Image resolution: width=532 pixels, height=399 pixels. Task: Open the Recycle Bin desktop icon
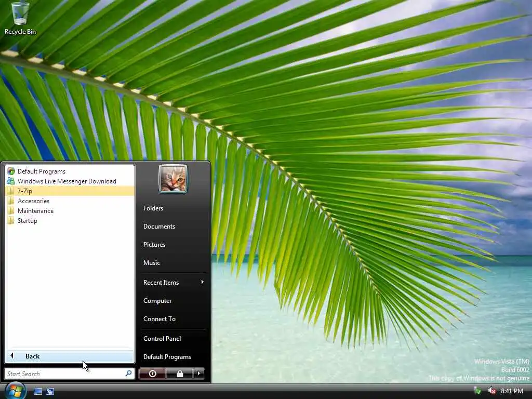click(x=20, y=18)
